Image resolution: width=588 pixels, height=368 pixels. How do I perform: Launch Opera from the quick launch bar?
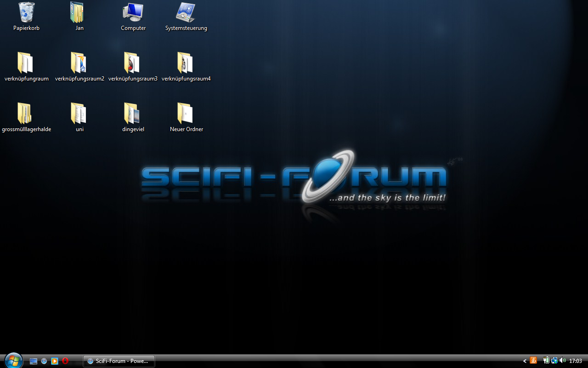click(65, 361)
